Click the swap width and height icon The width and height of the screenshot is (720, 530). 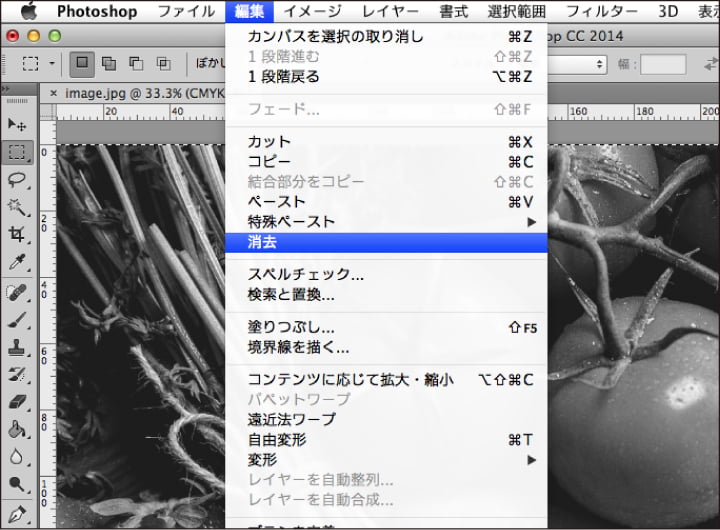711,64
